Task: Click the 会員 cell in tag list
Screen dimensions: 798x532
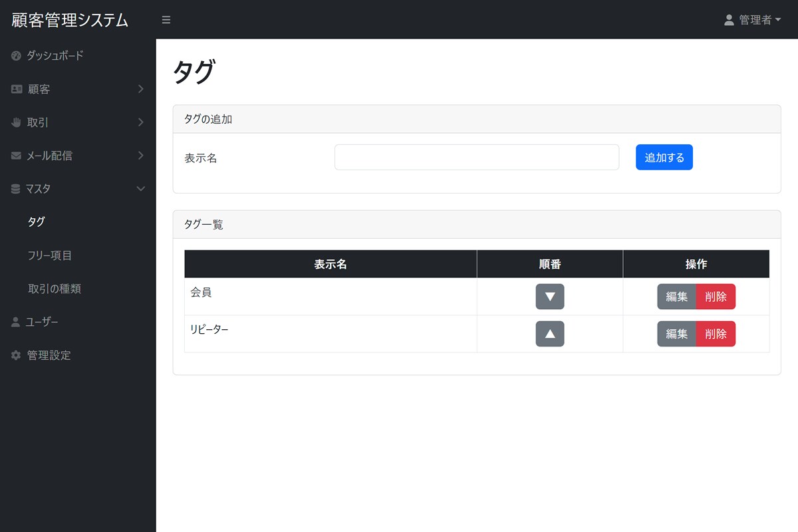Action: (331, 297)
